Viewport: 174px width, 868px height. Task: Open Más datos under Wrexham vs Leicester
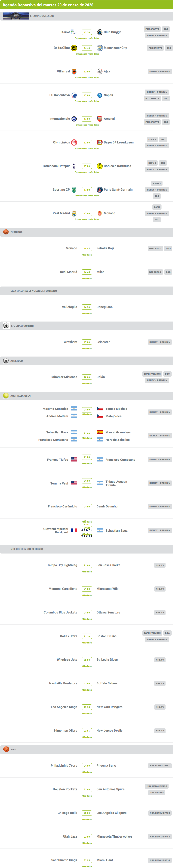pos(87,348)
